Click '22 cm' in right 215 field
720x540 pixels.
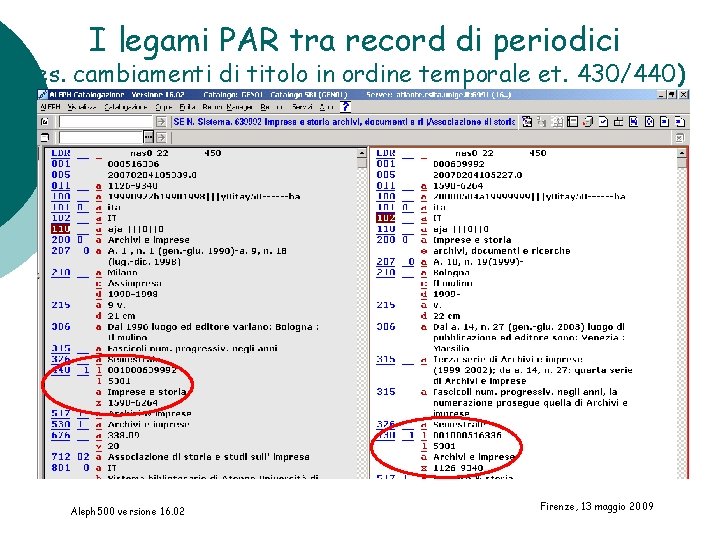446,316
